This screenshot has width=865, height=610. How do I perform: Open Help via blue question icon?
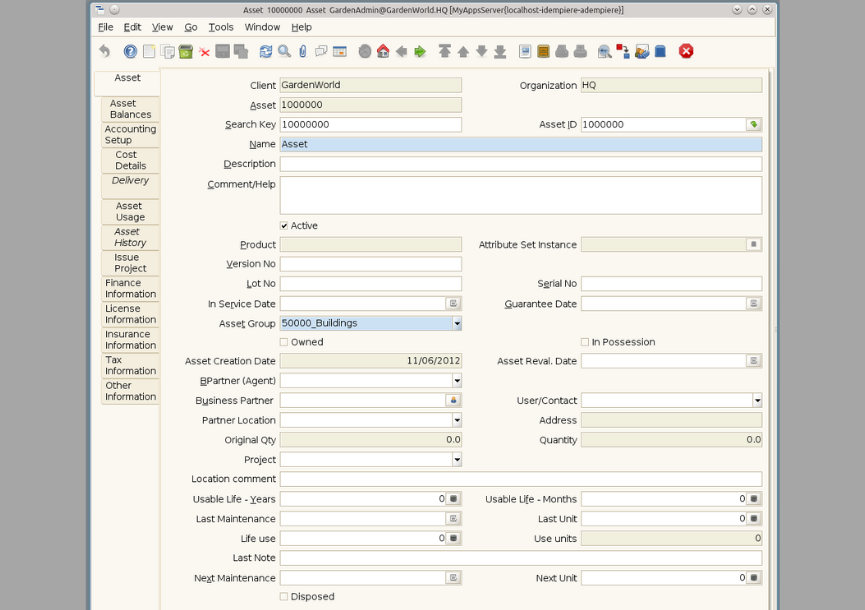130,51
